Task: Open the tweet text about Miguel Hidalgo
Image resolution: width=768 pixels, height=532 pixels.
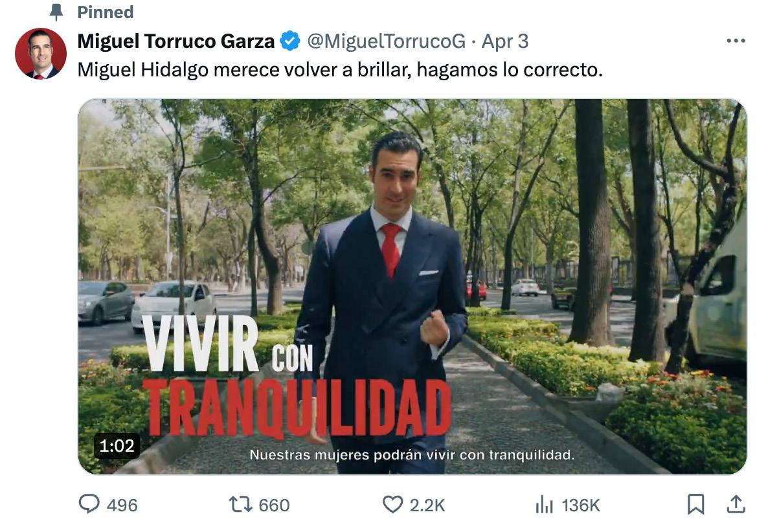Action: pyautogui.click(x=340, y=70)
